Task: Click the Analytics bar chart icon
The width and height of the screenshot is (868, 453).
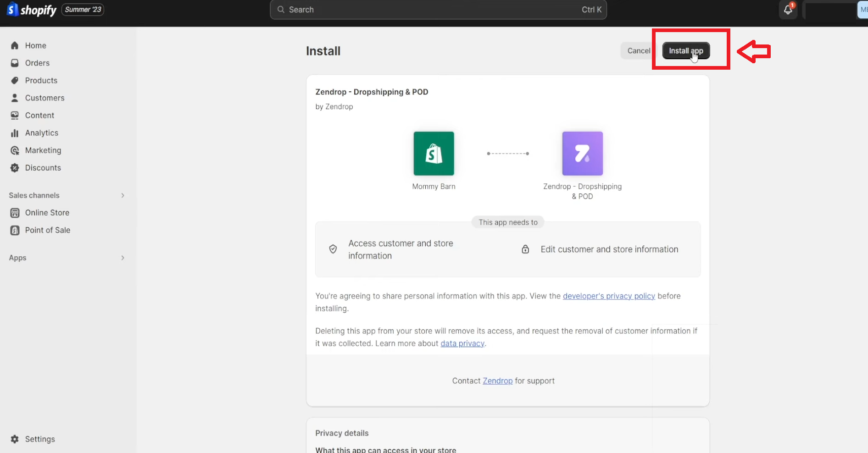Action: [x=15, y=133]
